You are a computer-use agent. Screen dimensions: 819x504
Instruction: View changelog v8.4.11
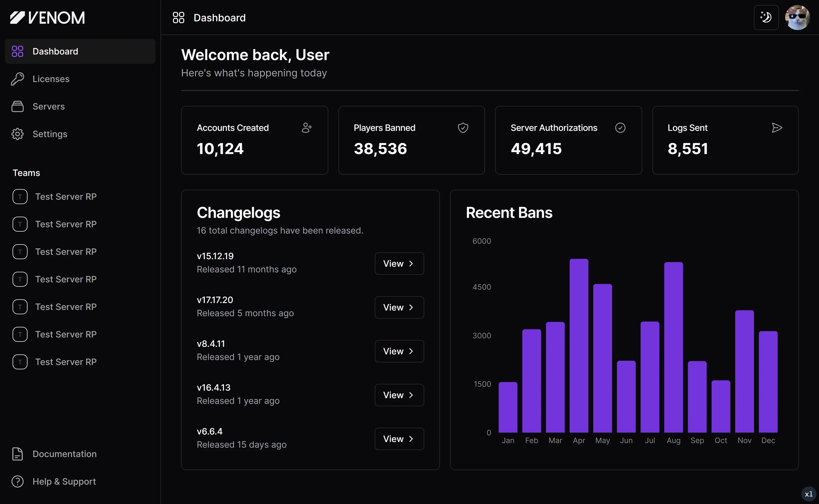pos(399,351)
